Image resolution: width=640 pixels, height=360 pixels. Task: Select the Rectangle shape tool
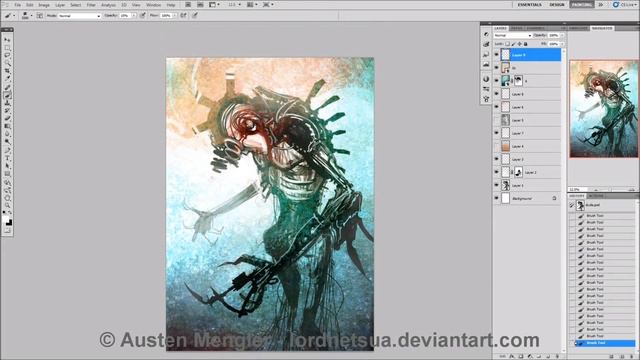7,173
